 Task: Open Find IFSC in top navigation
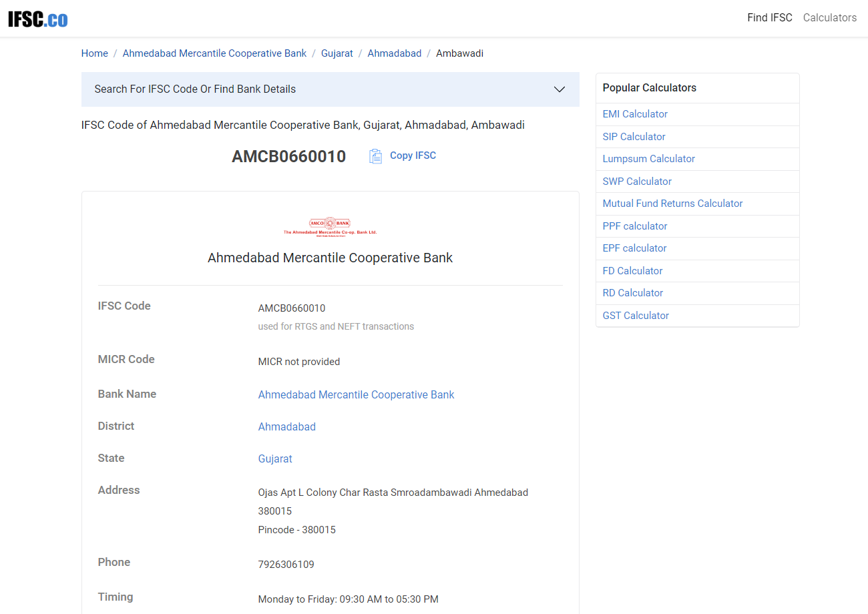tap(770, 18)
